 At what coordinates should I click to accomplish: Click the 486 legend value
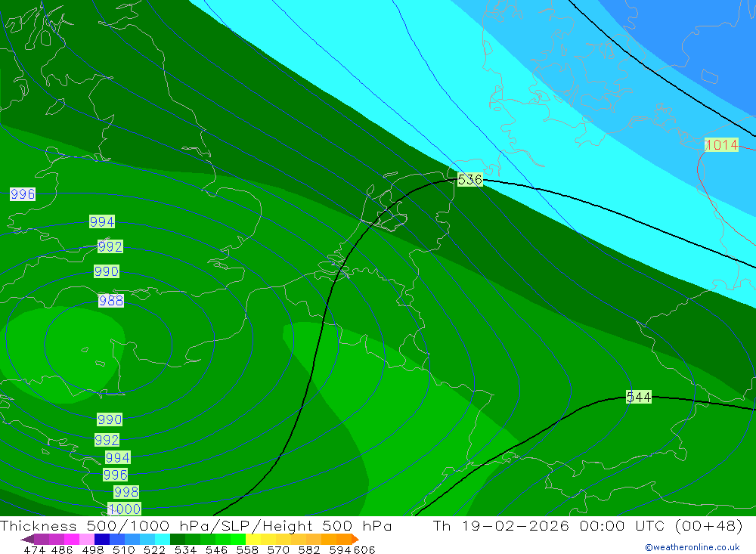(61, 549)
